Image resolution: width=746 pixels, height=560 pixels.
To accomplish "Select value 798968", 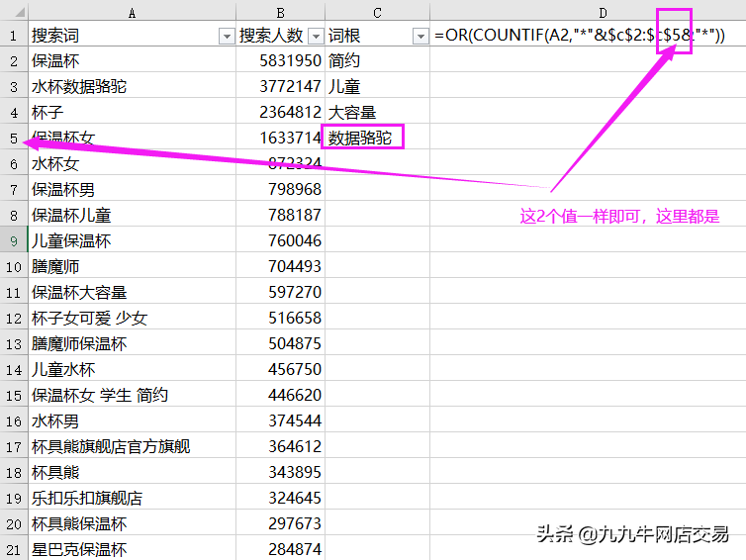I will [x=280, y=189].
